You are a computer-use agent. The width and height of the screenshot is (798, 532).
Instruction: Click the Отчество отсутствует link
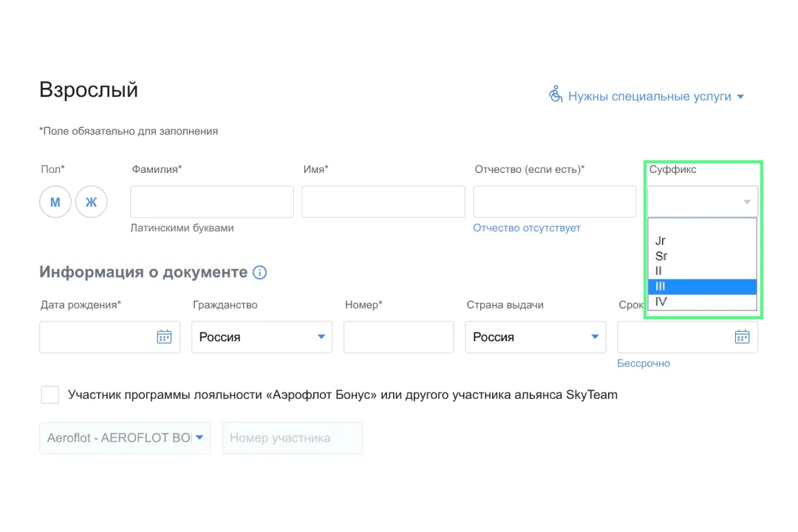click(527, 228)
